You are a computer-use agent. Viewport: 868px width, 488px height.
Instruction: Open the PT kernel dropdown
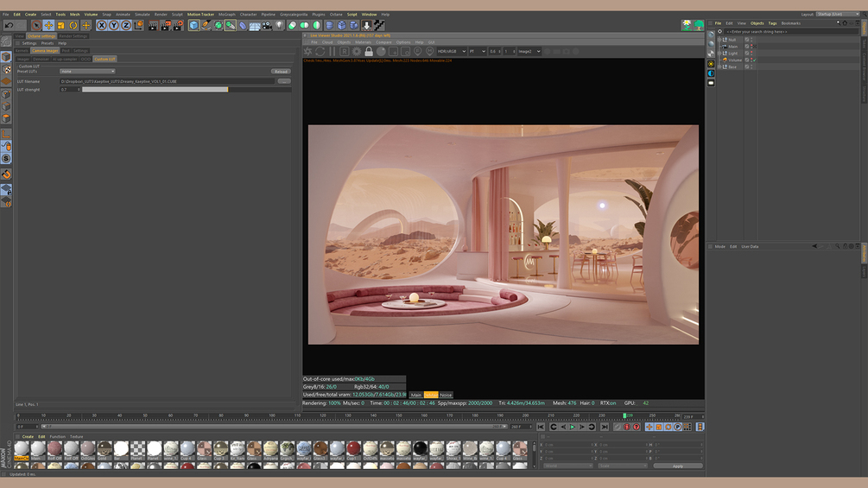click(x=477, y=52)
